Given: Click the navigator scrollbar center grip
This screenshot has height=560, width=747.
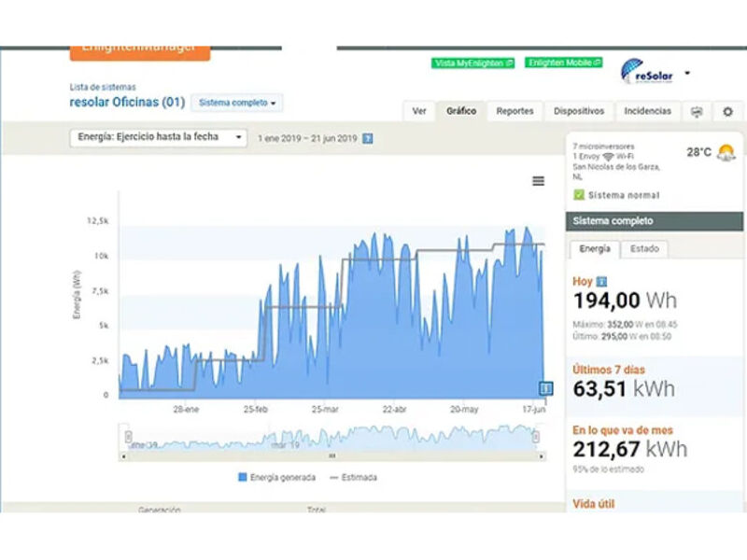Looking at the screenshot, I should click(332, 456).
